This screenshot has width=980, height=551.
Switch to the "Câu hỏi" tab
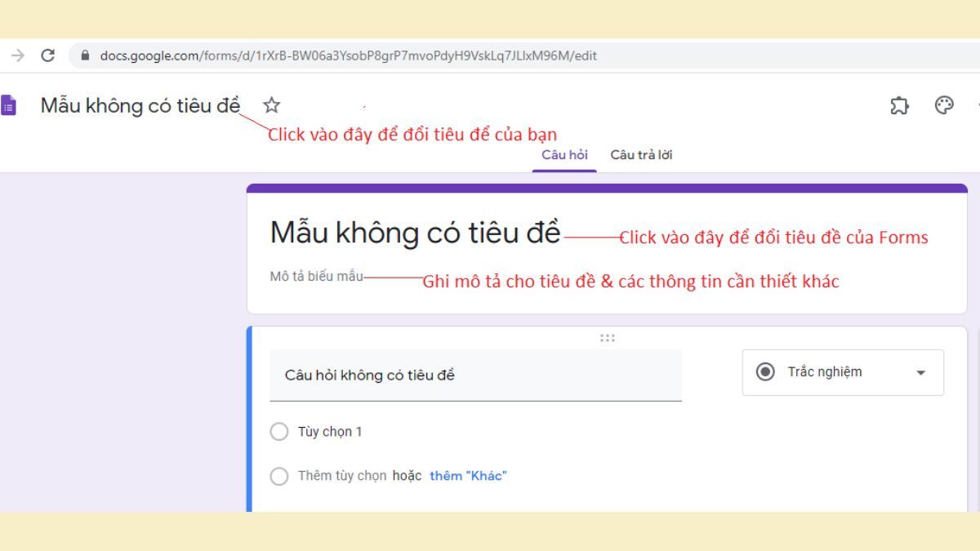tap(564, 155)
